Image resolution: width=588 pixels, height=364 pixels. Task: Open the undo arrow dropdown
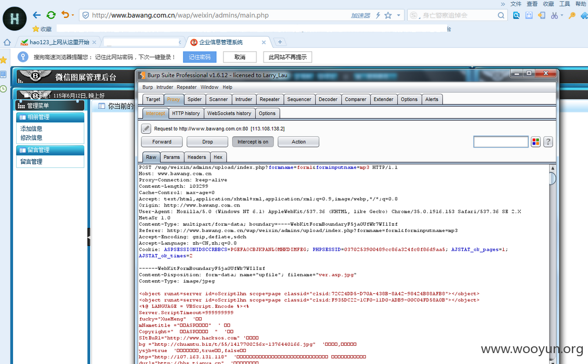coord(73,16)
